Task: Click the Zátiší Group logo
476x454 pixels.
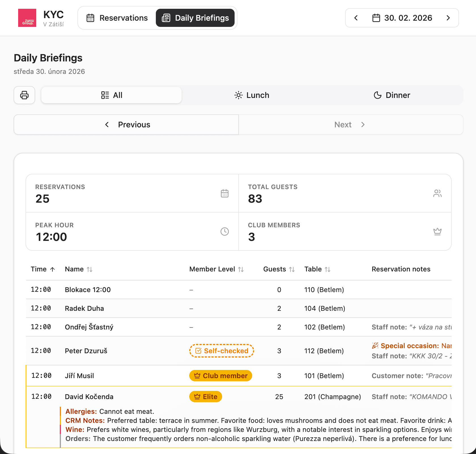Action: click(x=27, y=18)
